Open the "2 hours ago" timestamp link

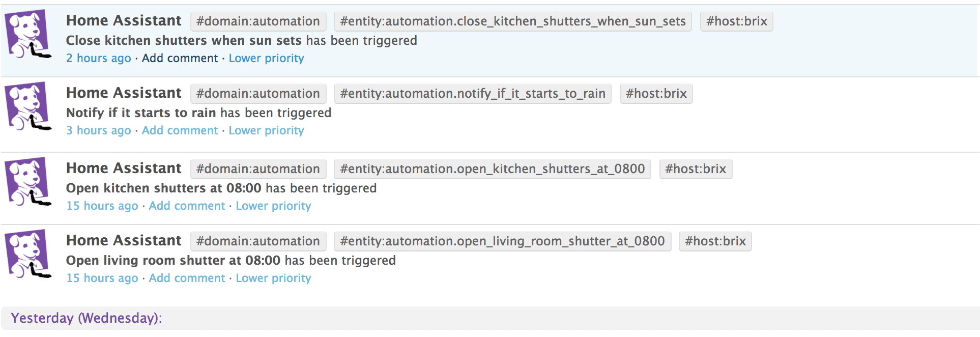click(x=99, y=59)
